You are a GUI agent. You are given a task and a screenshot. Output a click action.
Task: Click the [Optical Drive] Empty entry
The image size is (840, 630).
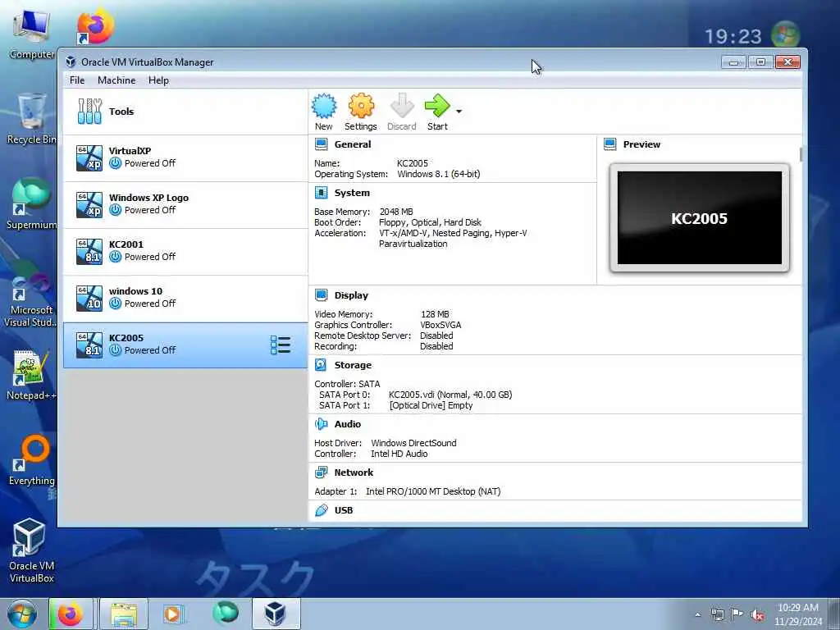click(431, 405)
